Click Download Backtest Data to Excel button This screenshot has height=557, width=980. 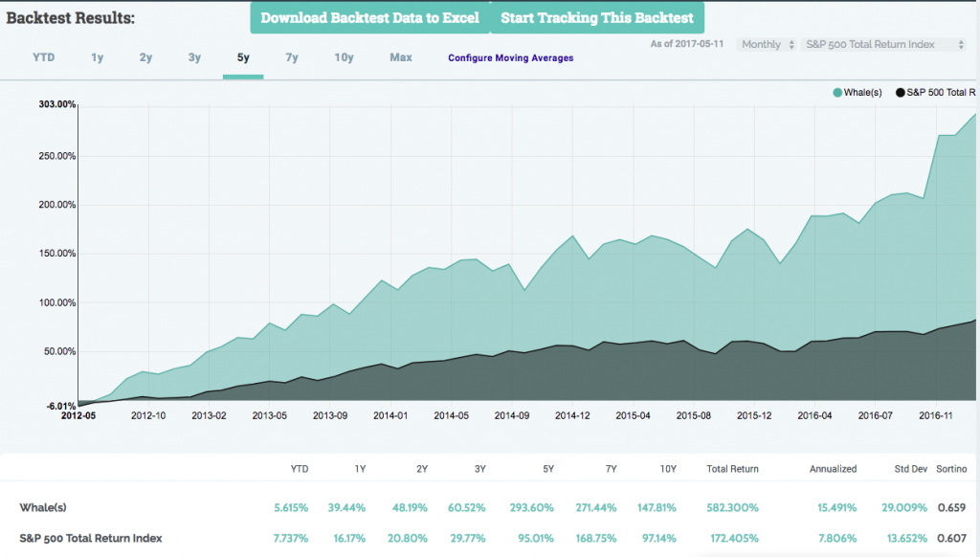click(369, 18)
